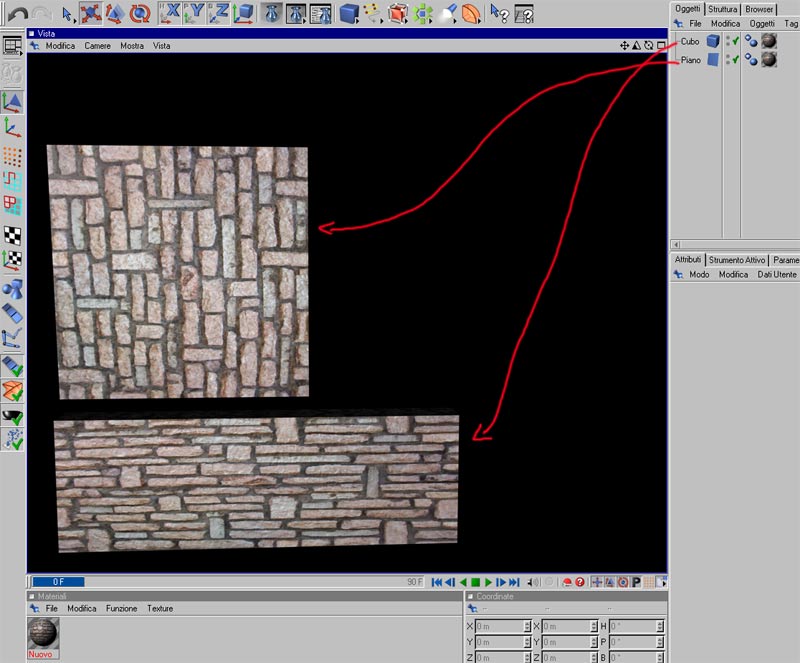Play animation forward
800x663 pixels.
click(x=488, y=582)
